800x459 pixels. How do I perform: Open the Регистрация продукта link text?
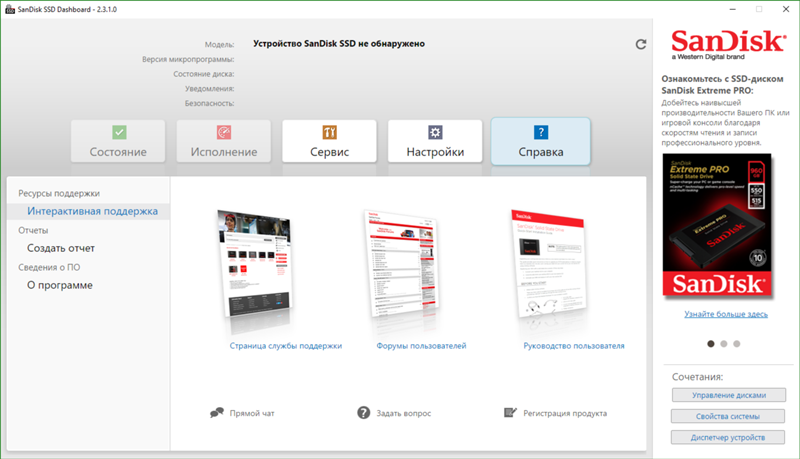coord(565,413)
